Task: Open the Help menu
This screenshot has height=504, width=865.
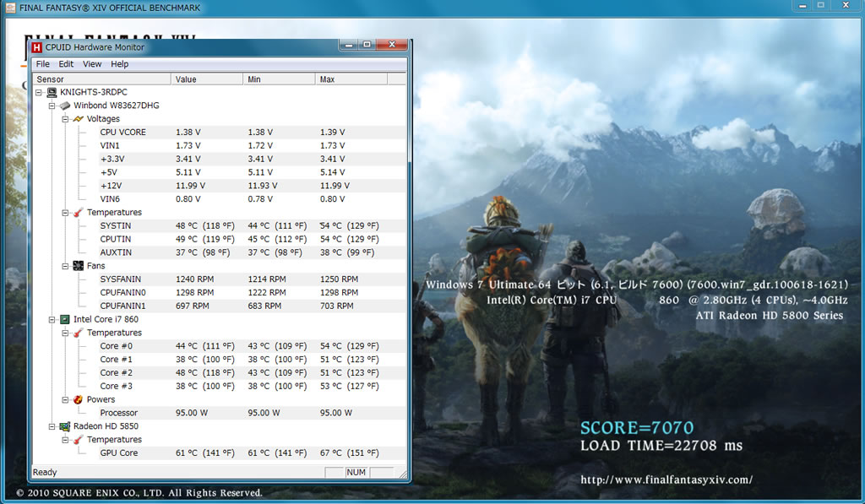Action: tap(119, 64)
